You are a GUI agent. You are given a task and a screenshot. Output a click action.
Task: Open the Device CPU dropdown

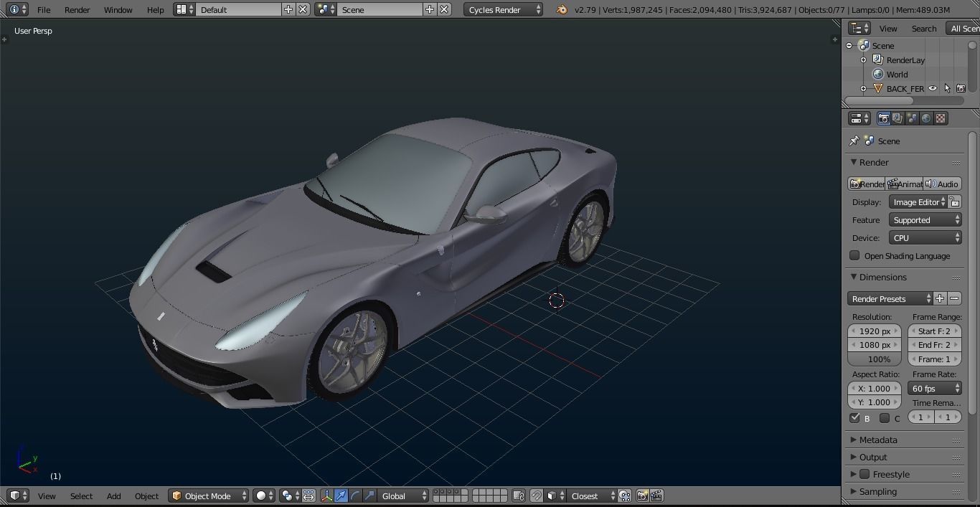pos(925,237)
